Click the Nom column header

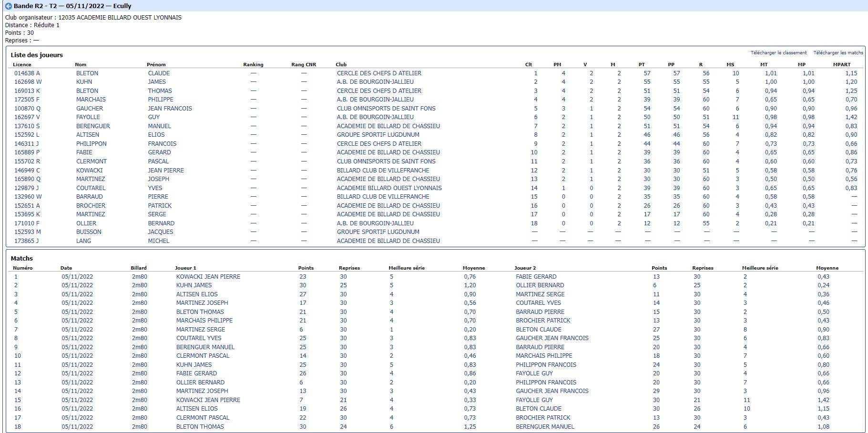tap(81, 65)
